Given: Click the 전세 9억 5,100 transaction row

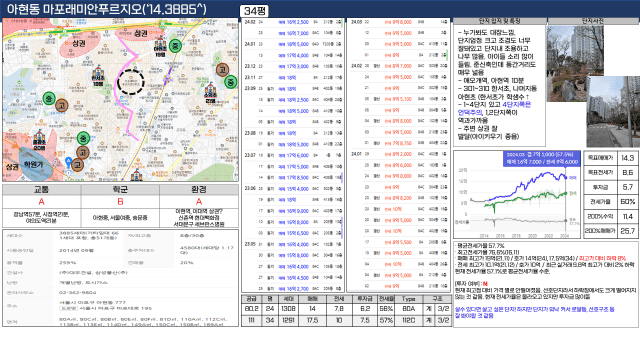Looking at the screenshot, I should pyautogui.click(x=399, y=99).
